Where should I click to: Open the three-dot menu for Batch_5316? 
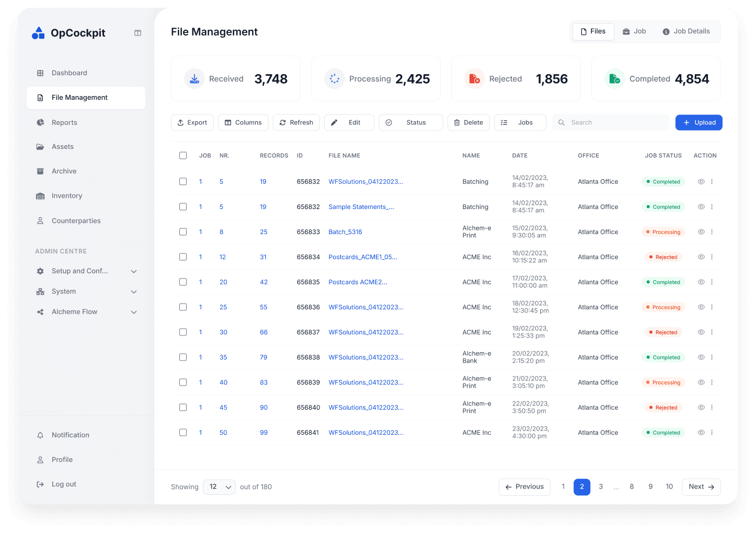pyautogui.click(x=712, y=231)
